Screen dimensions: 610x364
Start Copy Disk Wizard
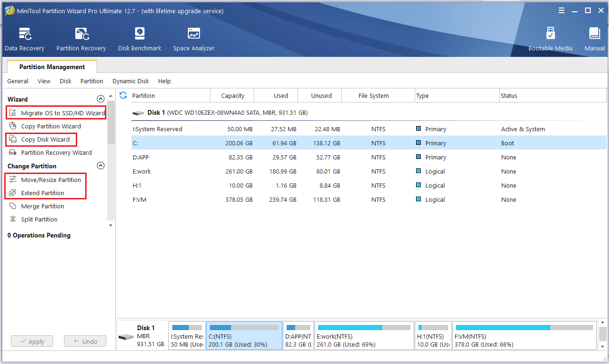[x=45, y=139]
